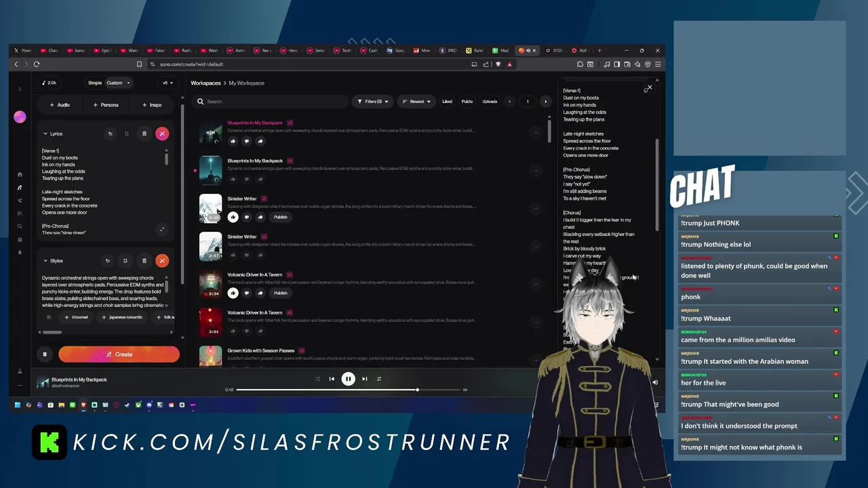Expand the left sidebar with the chevron
Viewport: 868px width, 488px height.
coord(20,89)
